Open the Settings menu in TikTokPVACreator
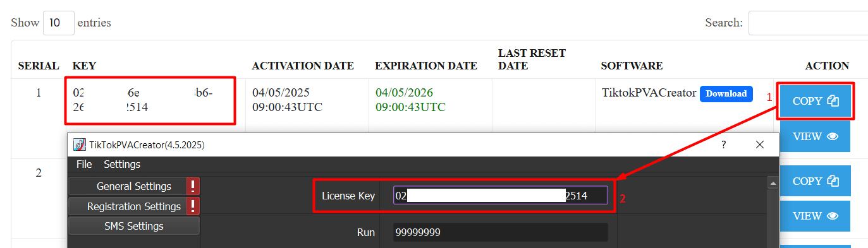 (x=122, y=164)
